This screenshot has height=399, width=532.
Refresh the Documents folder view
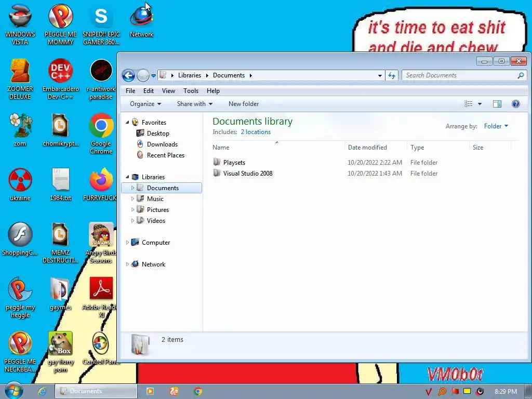coord(392,75)
